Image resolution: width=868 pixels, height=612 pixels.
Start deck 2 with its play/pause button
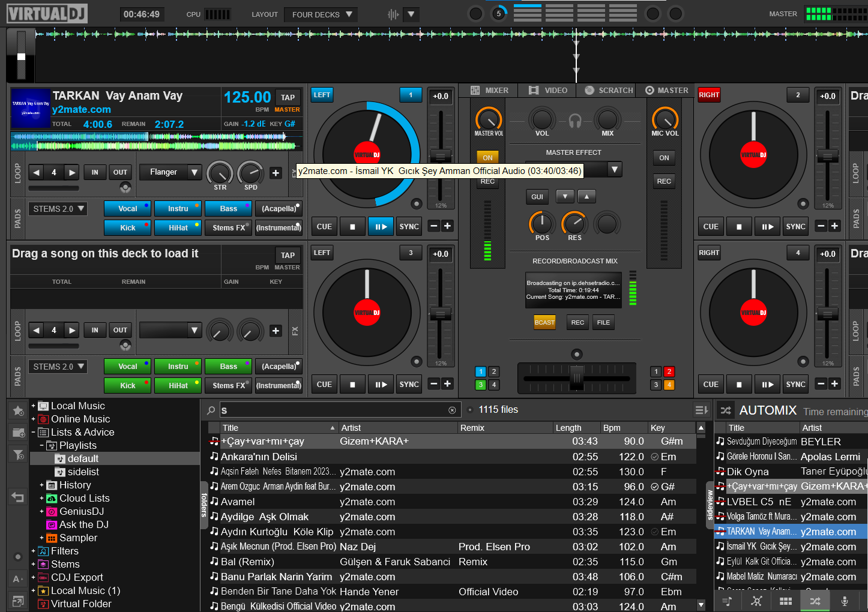768,227
